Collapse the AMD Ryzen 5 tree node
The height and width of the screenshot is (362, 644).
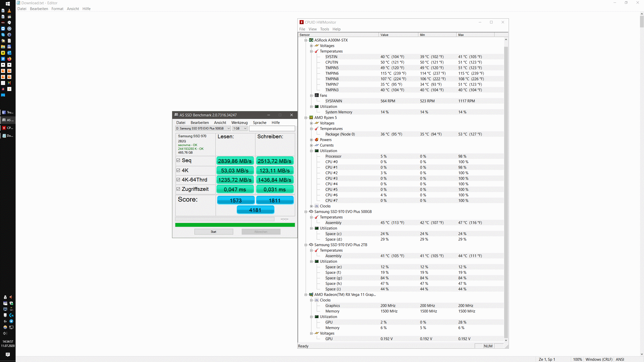pos(306,118)
